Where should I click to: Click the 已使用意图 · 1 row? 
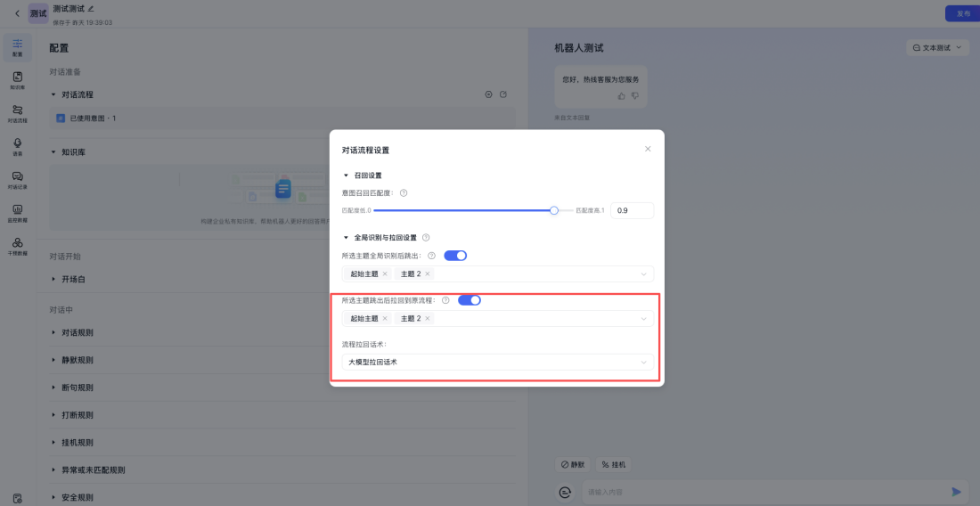pos(282,118)
